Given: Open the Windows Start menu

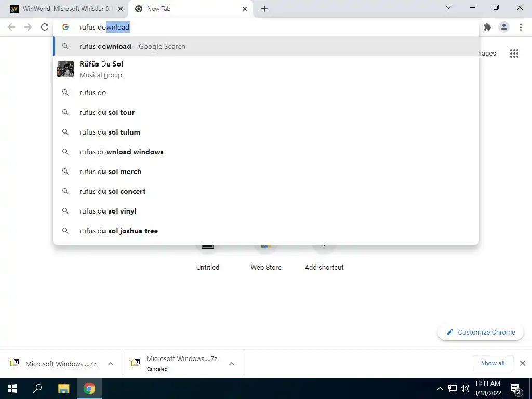Looking at the screenshot, I should (x=12, y=389).
